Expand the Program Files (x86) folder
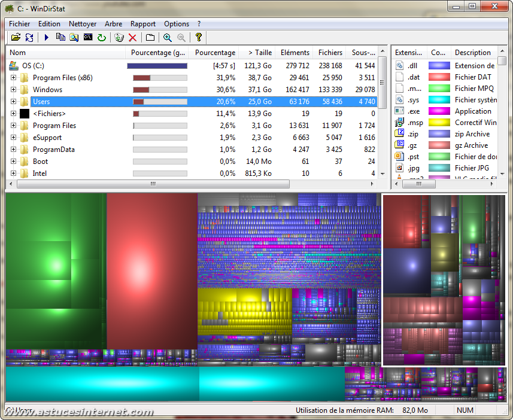This screenshot has width=513, height=420. pos(13,78)
